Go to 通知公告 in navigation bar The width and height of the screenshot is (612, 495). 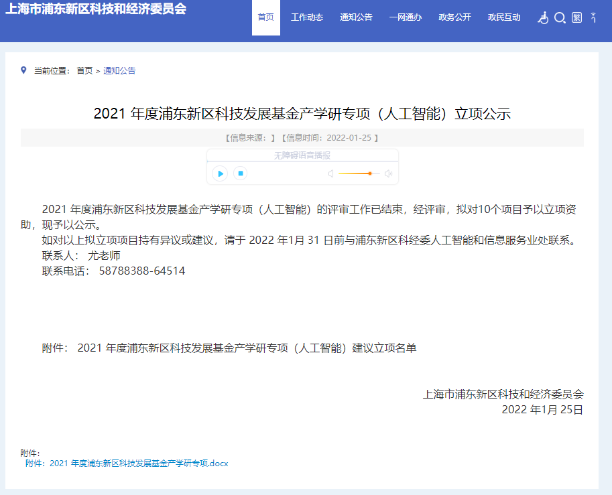tap(356, 18)
